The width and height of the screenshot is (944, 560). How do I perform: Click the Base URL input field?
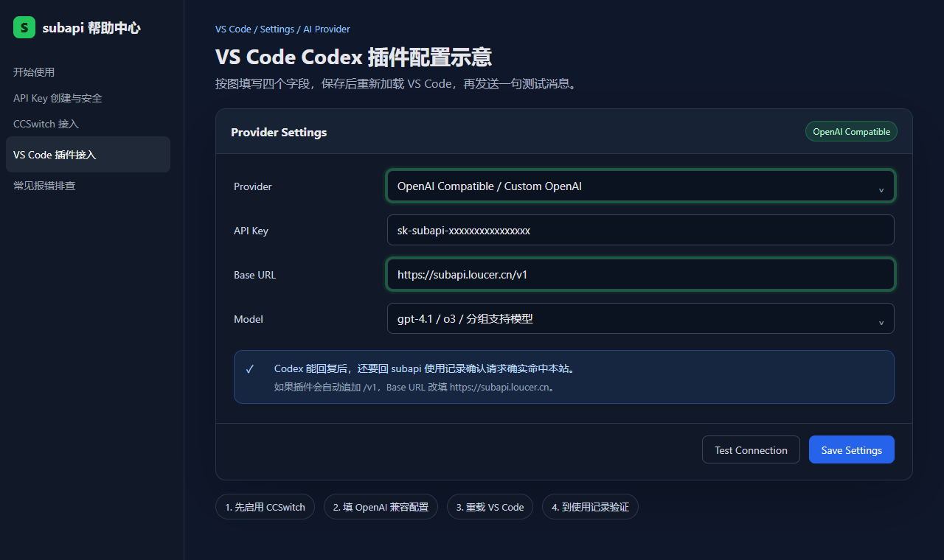coord(641,274)
